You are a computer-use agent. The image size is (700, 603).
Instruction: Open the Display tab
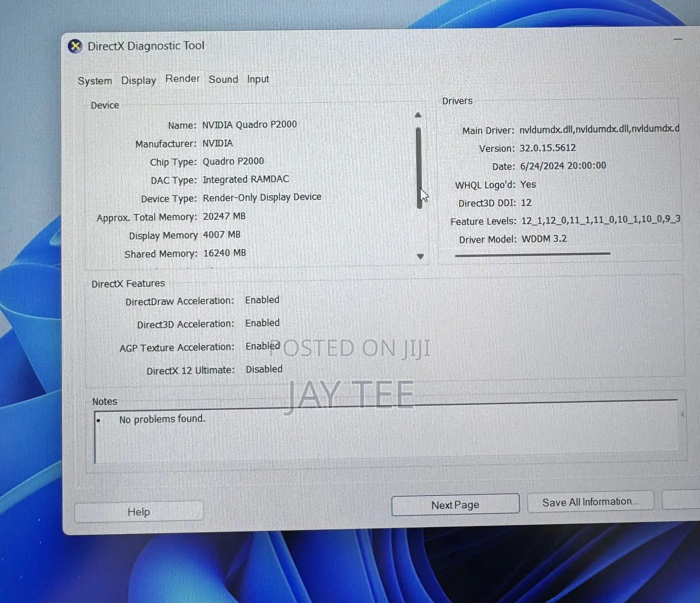click(x=139, y=81)
